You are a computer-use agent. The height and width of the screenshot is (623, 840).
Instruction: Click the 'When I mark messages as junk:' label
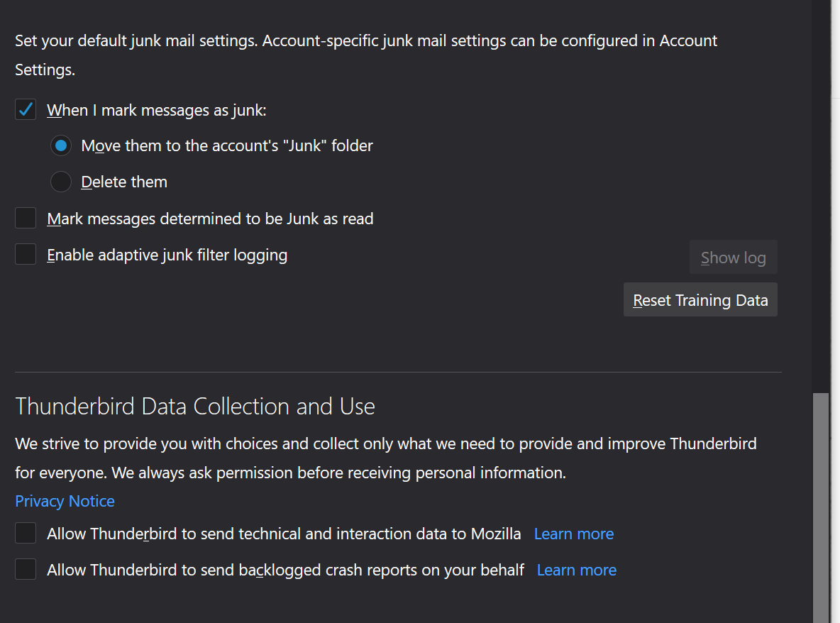(x=156, y=110)
